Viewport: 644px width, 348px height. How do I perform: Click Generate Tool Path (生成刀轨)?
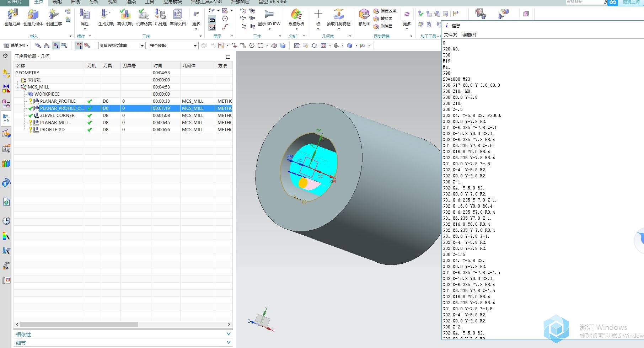(106, 17)
